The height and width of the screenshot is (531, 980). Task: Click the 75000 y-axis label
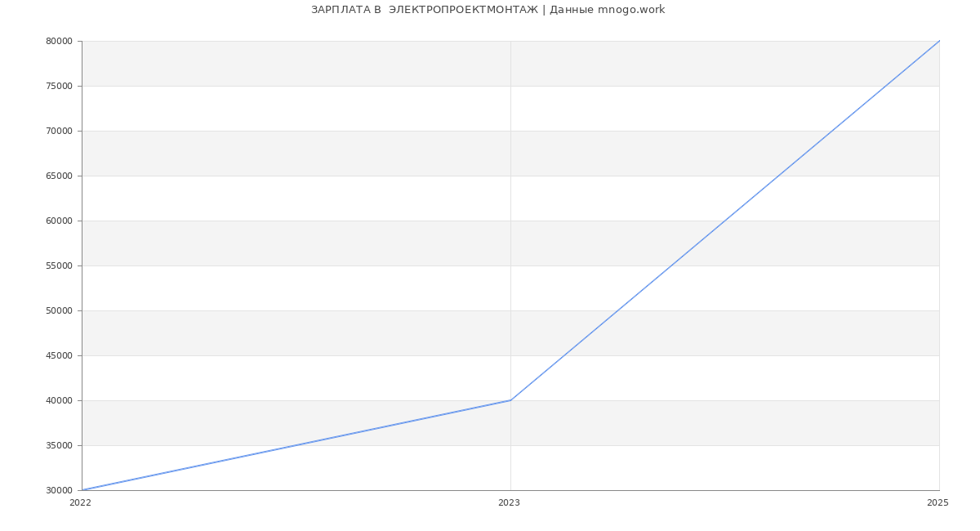tap(60, 86)
